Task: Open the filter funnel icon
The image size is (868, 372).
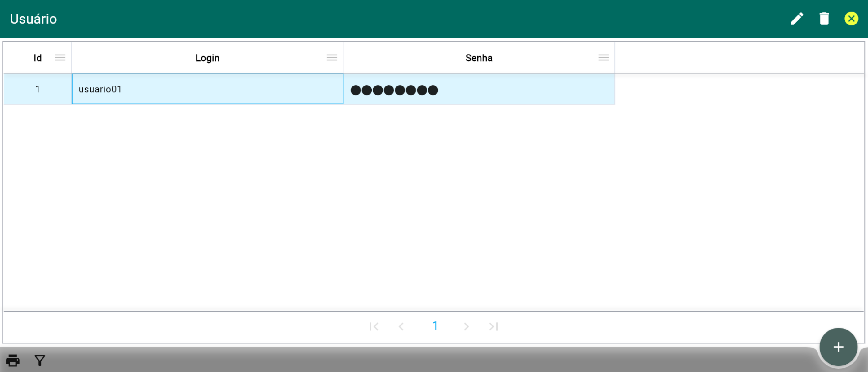Action: coord(40,360)
